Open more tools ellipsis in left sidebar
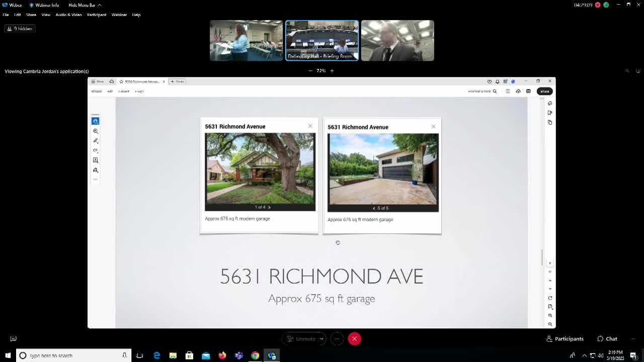The height and width of the screenshot is (362, 644). pyautogui.click(x=95, y=179)
